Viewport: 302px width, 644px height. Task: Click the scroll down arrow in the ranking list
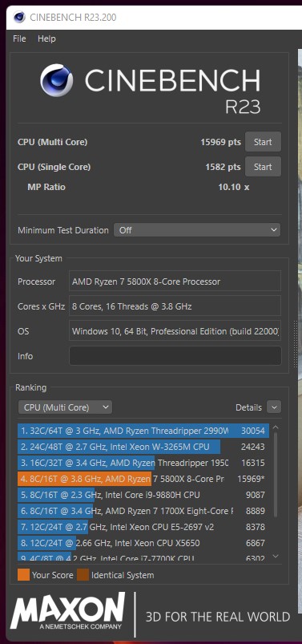276,556
